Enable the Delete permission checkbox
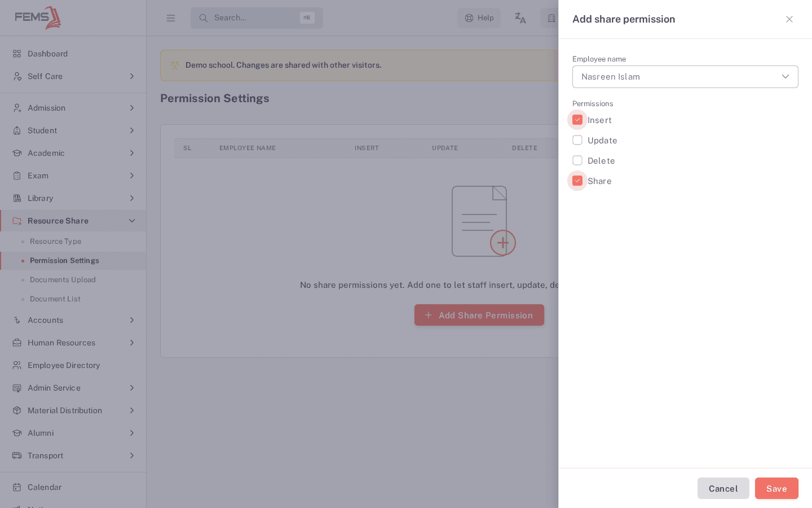This screenshot has width=812, height=508. coord(577,160)
